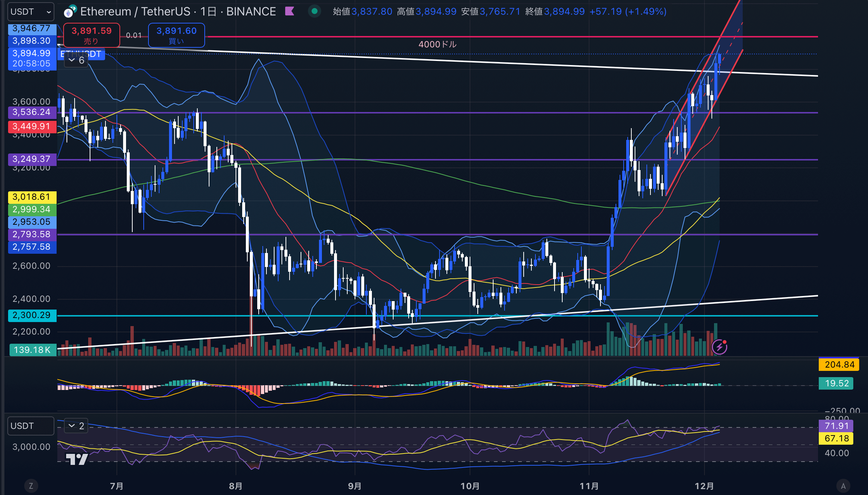Click the red 3,449.91 price label
Screen dimensions: 868x495
point(32,127)
